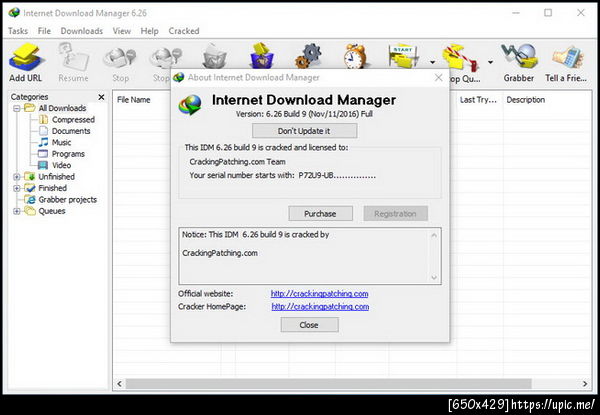This screenshot has height=415, width=600.
Task: Close the Categories panel
Action: pos(101,97)
